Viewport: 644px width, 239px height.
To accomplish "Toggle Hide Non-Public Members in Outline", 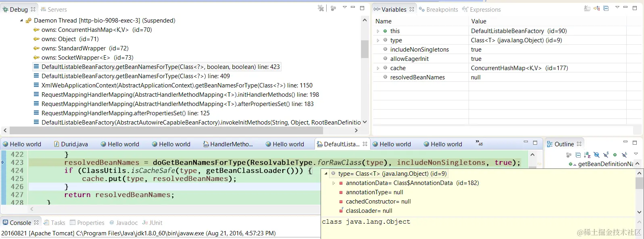I will (615, 155).
